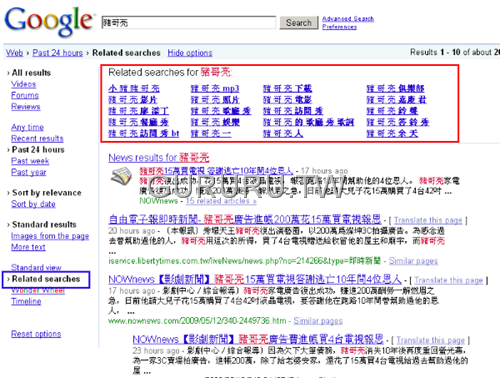
Task: Open News results for 豬哥亮 heading link
Action: click(x=159, y=157)
